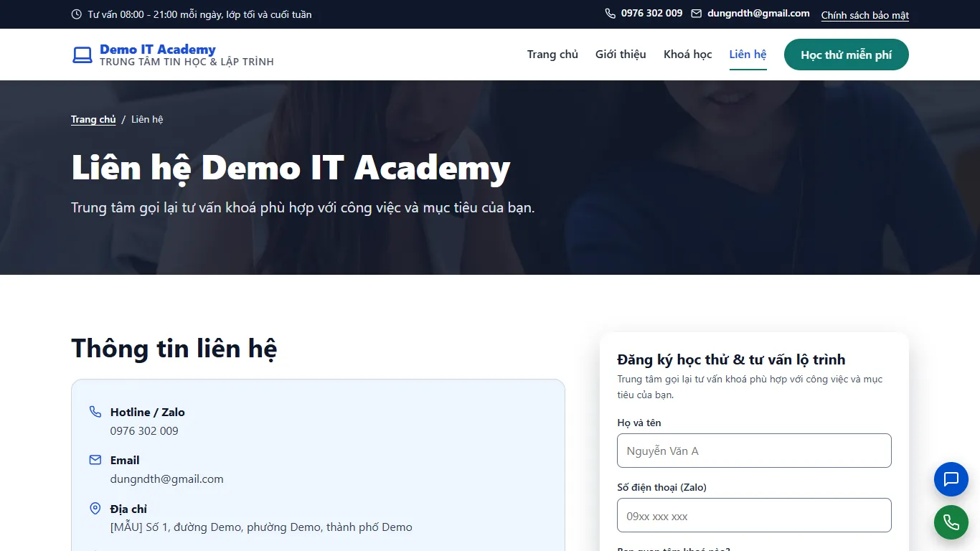Click the hotline number 0976 302 009 in contact card
The height and width of the screenshot is (551, 980).
point(144,431)
